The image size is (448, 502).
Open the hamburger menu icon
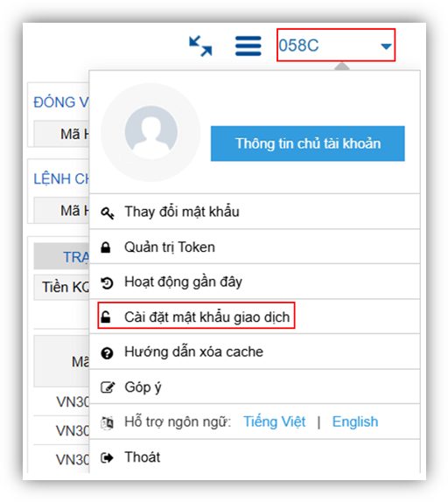pos(248,45)
